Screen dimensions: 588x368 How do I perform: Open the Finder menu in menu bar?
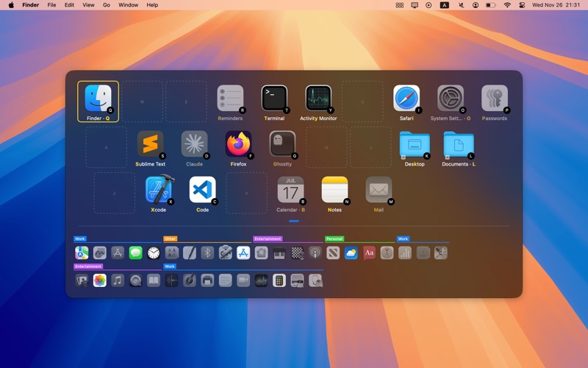(31, 5)
